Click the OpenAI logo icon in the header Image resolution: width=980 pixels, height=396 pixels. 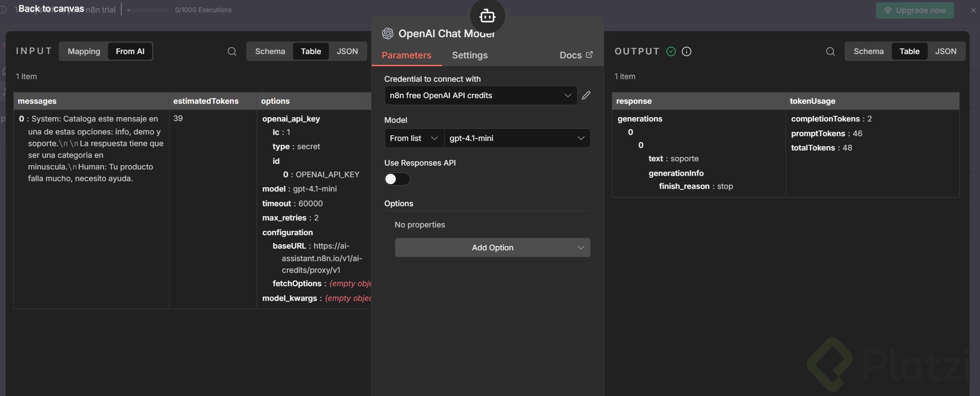pos(388,33)
